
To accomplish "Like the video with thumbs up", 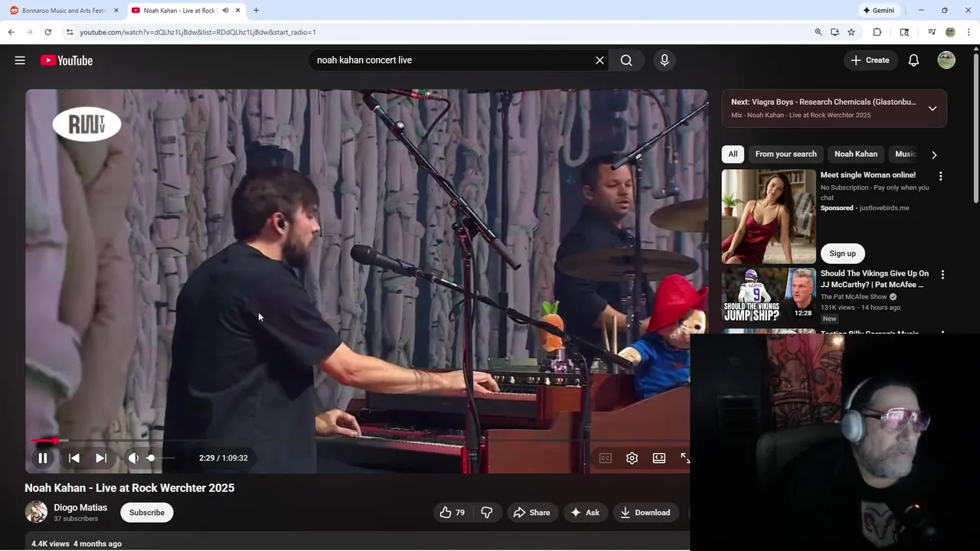I will [x=452, y=513].
